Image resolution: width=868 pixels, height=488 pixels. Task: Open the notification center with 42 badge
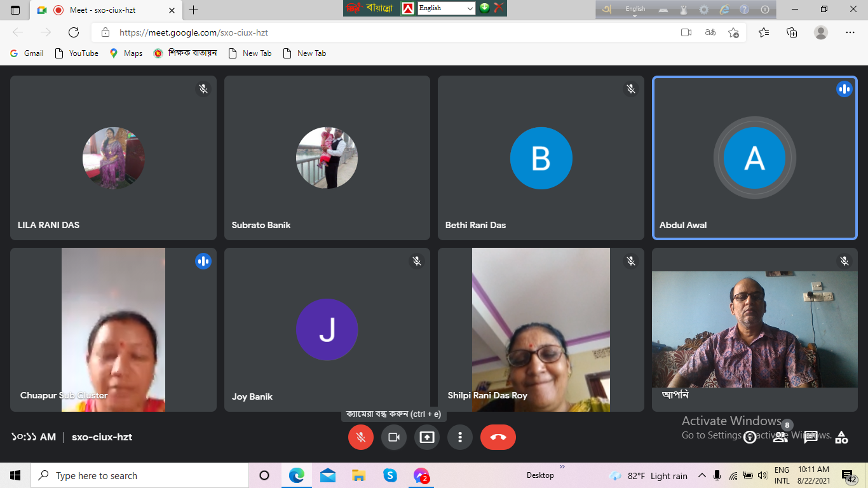pos(850,476)
